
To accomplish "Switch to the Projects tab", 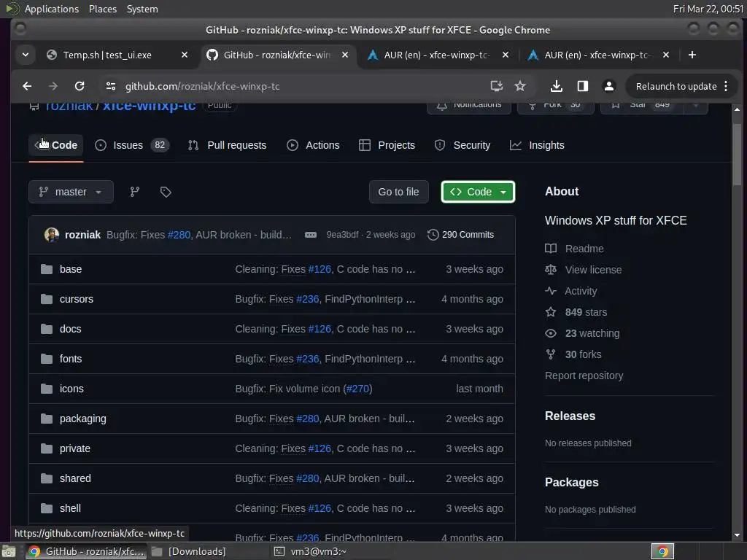I will (387, 145).
